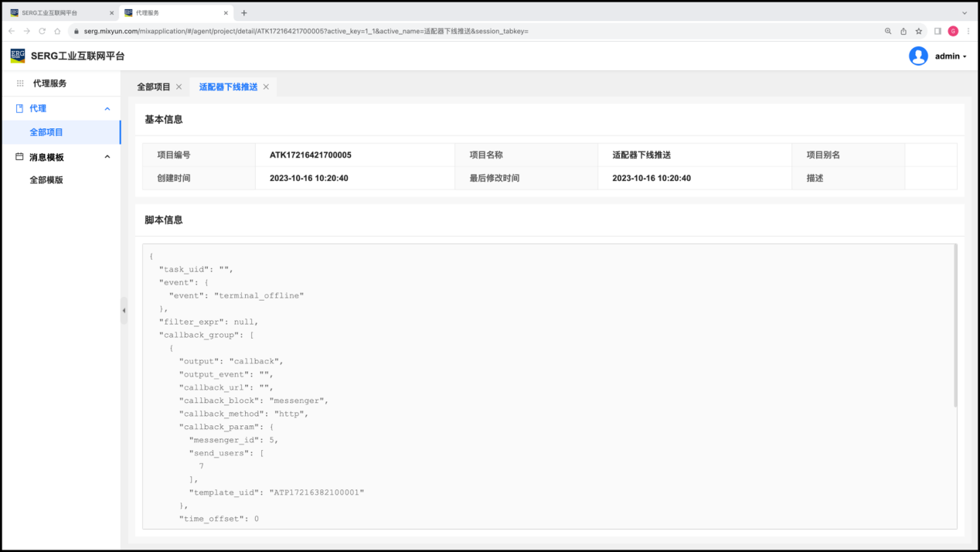Viewport: 980px width, 552px height.
Task: Open the admin account dropdown
Action: [951, 56]
